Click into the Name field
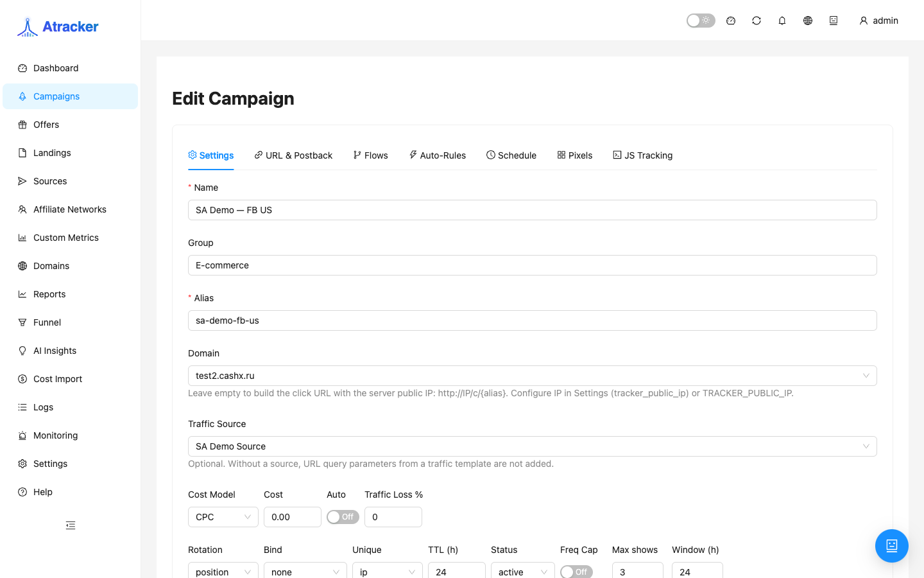Image resolution: width=924 pixels, height=578 pixels. pyautogui.click(x=533, y=210)
